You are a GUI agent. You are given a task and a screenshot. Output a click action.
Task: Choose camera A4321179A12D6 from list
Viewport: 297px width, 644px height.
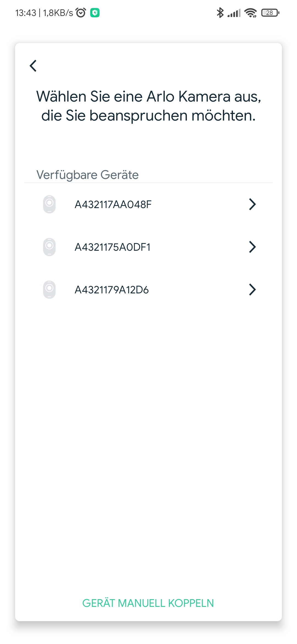point(112,290)
